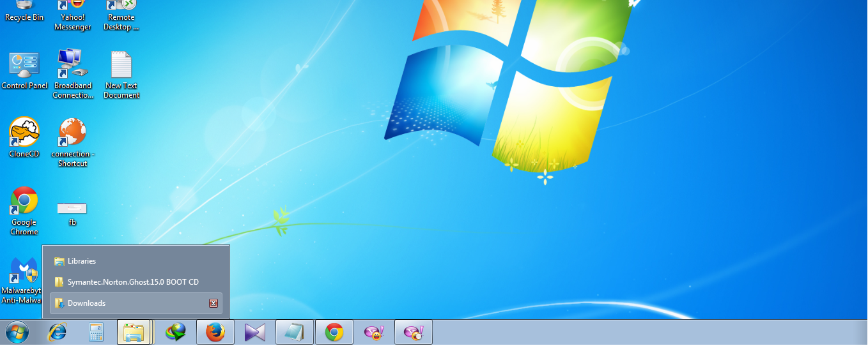Image resolution: width=868 pixels, height=346 pixels.
Task: Select the Yahoo! Messenger desktop shortcut
Action: [73, 15]
